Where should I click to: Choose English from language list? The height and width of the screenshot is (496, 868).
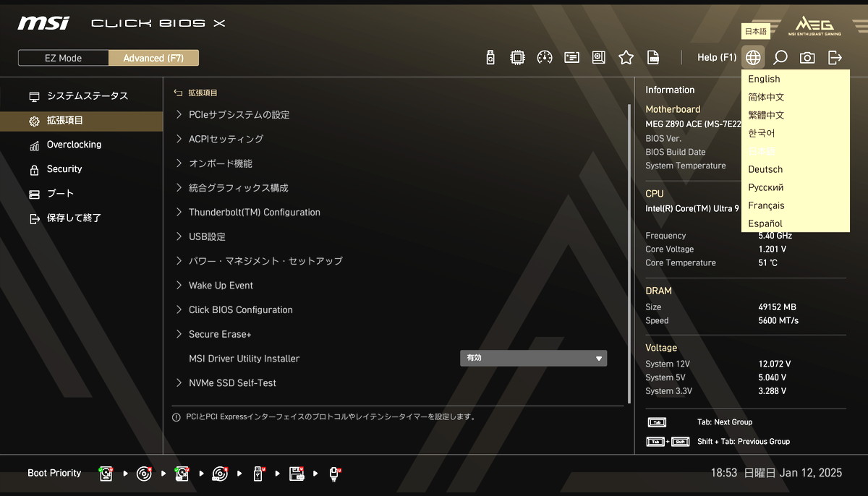pyautogui.click(x=796, y=80)
